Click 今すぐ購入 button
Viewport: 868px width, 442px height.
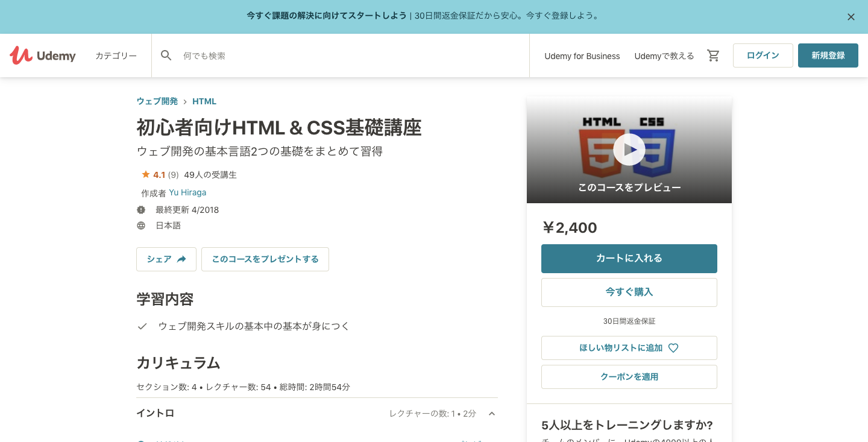click(629, 292)
